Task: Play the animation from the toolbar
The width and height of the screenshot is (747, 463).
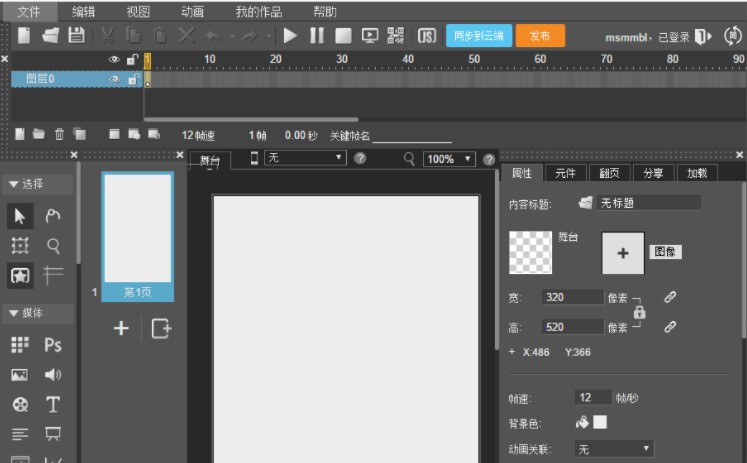Action: tap(290, 36)
